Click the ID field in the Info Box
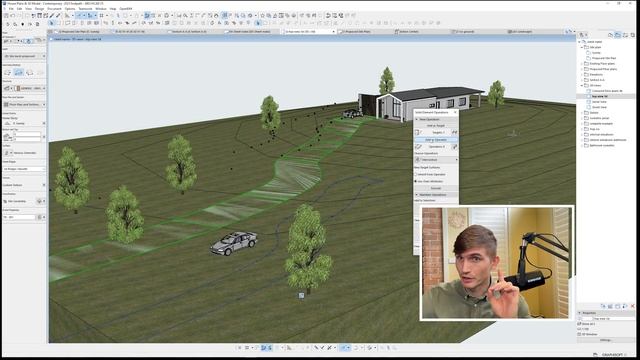 (19, 217)
